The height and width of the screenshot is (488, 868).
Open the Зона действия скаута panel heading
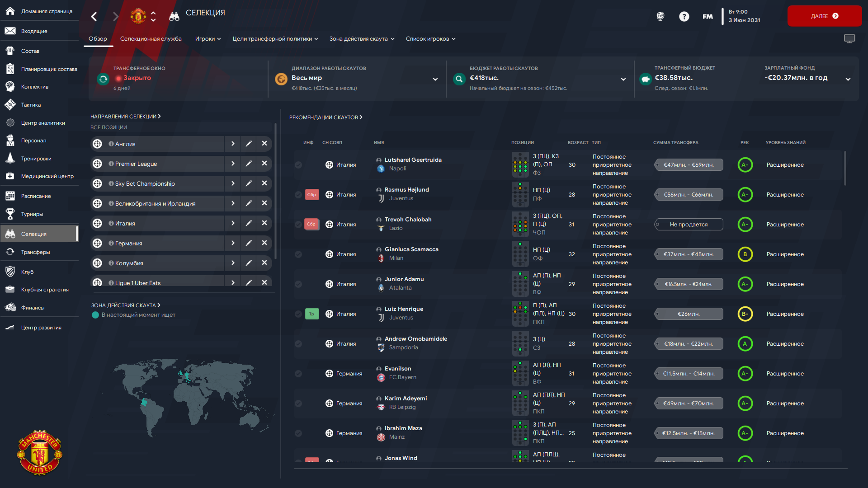coord(126,305)
